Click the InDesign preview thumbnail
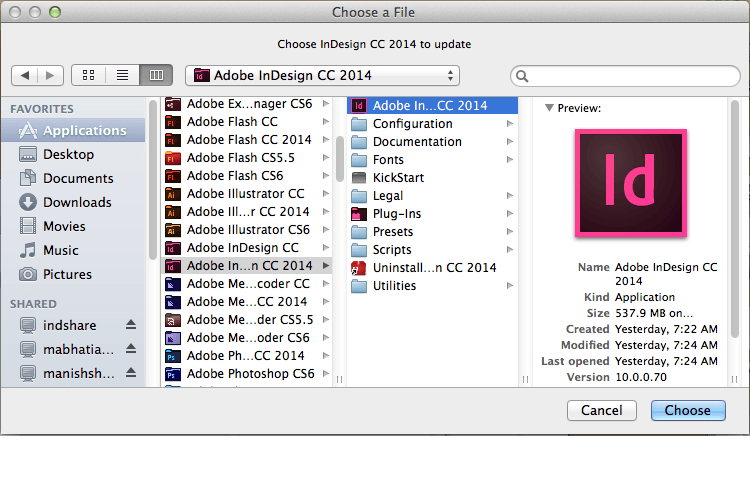750x481 pixels. [631, 183]
